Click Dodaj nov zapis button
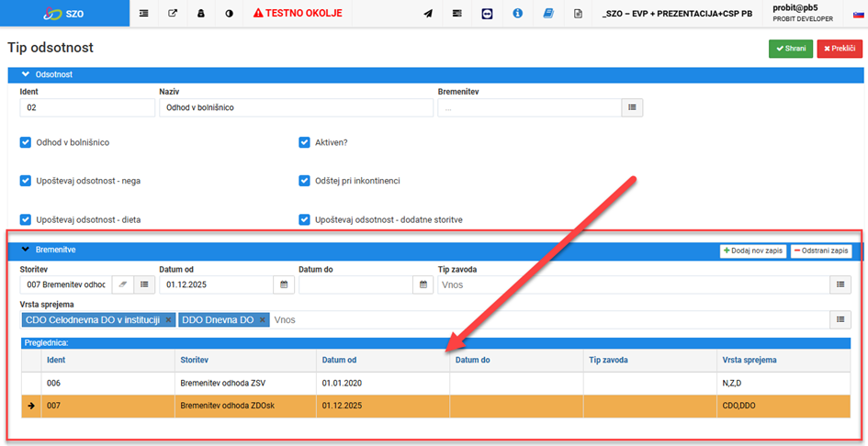The image size is (868, 446). (x=753, y=251)
